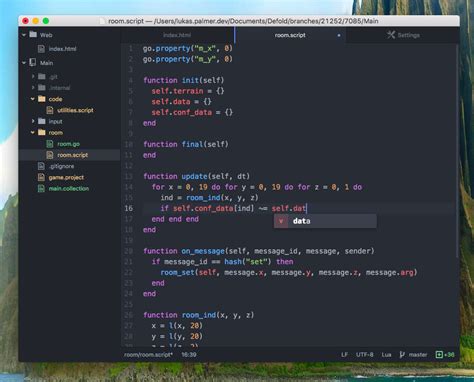Click the code folder icon
The image size is (474, 382).
pos(42,99)
